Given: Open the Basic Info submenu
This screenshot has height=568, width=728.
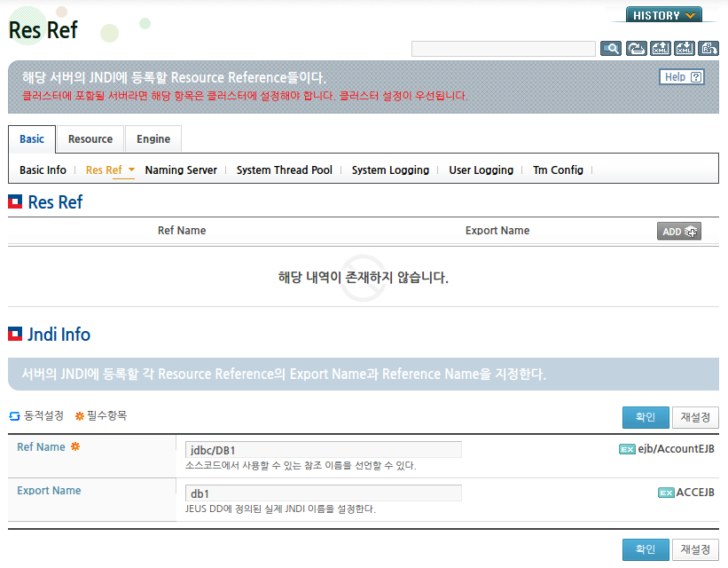Looking at the screenshot, I should click(43, 170).
